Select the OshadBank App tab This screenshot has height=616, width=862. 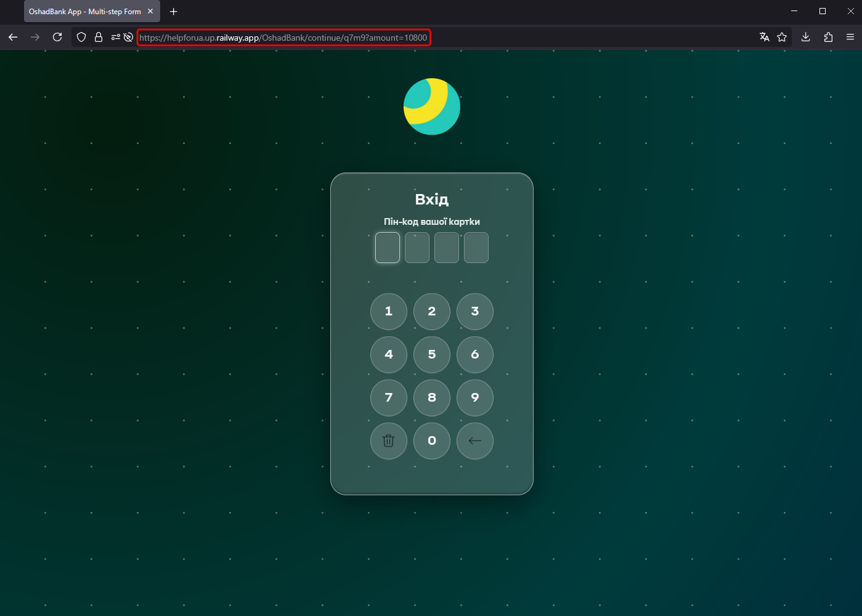92,11
